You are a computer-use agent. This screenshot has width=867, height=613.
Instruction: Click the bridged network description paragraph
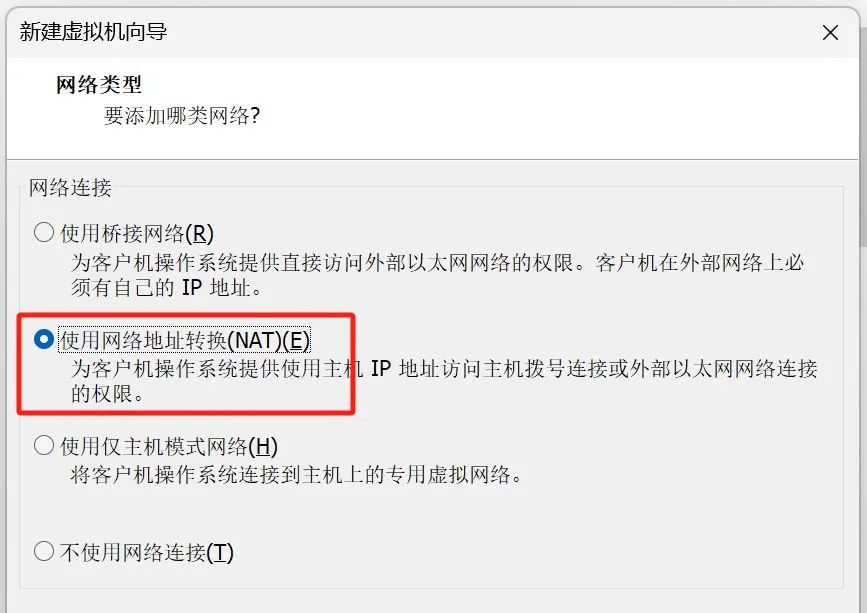(x=437, y=275)
